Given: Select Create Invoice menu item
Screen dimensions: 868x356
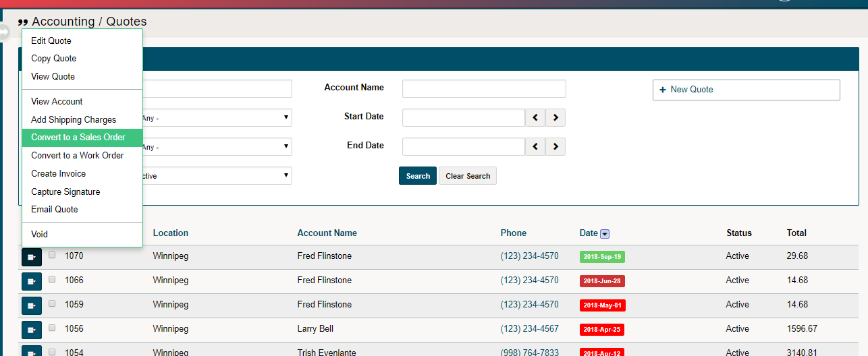Looking at the screenshot, I should point(82,174).
